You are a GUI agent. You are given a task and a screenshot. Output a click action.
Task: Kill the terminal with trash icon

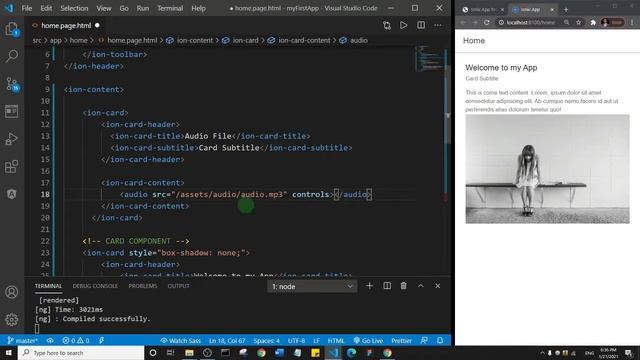pos(404,286)
